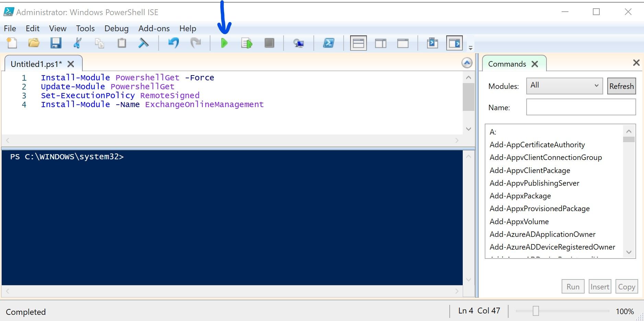Show script pane on top layout
The width and height of the screenshot is (644, 321).
point(358,43)
